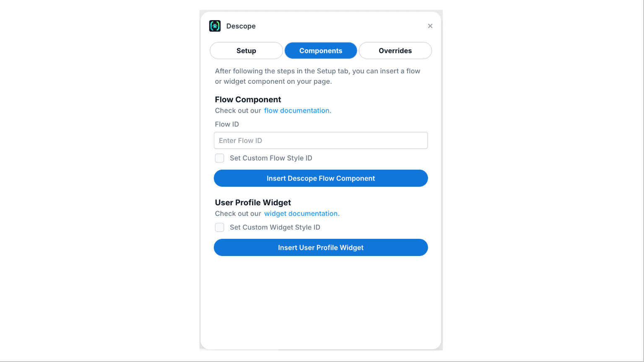Open the Overrides tab
Viewport: 644px width, 362px height.
pyautogui.click(x=395, y=50)
